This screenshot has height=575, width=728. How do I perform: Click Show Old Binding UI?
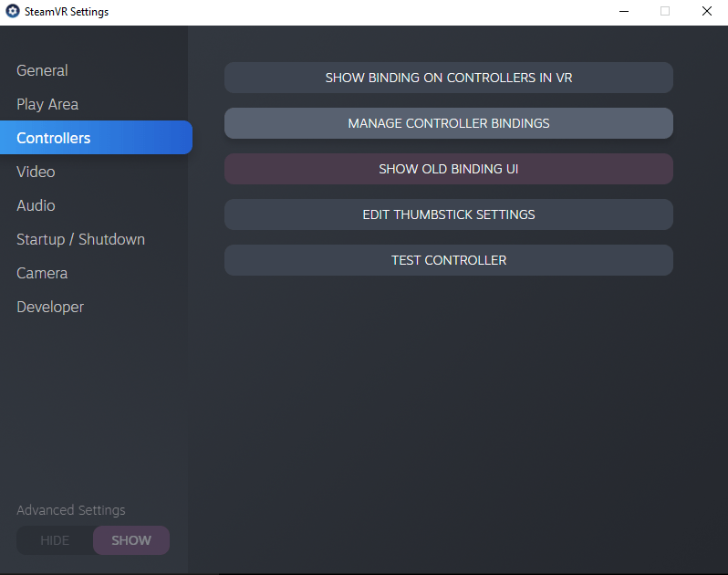[x=448, y=169]
